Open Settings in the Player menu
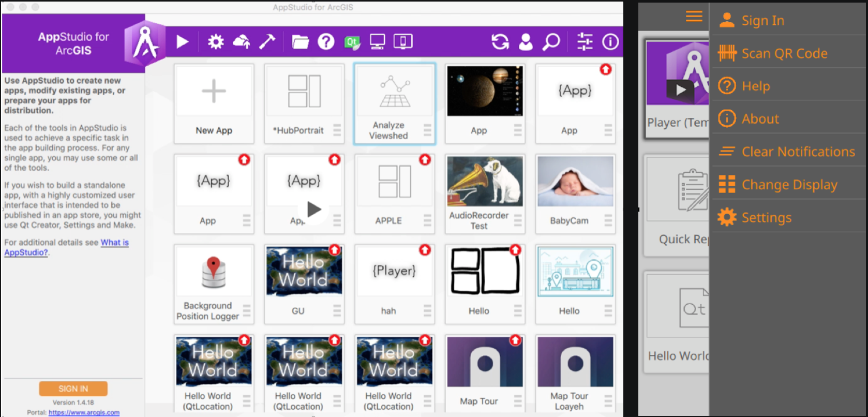868x417 pixels. point(789,217)
